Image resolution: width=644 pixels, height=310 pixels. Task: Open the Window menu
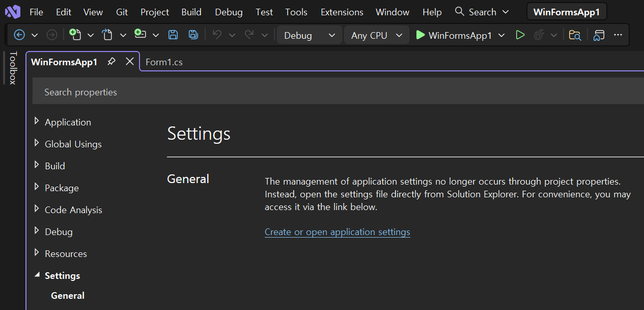pos(393,12)
